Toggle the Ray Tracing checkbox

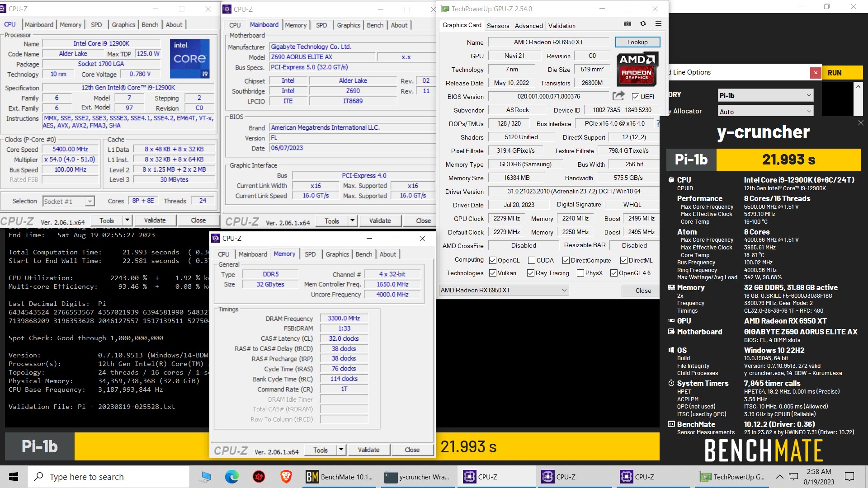click(531, 273)
